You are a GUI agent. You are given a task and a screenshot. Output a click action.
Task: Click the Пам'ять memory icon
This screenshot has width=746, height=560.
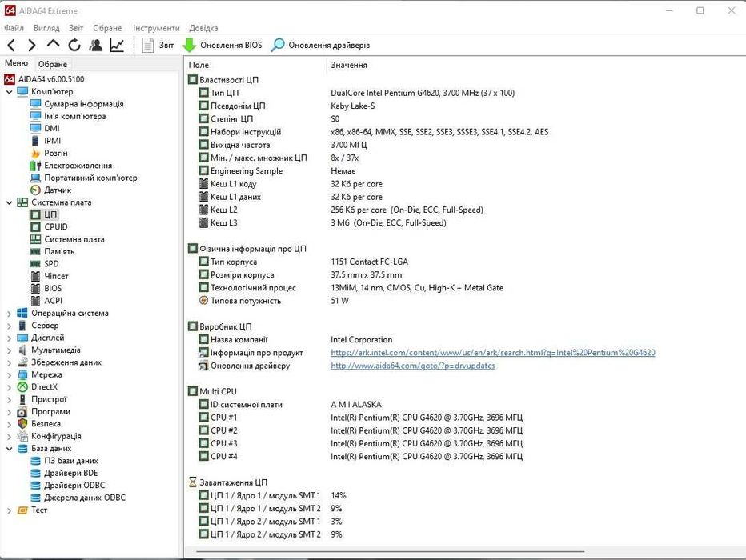click(x=35, y=251)
